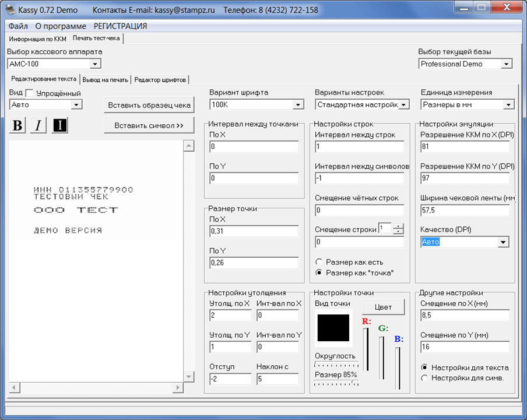Enable the Упрощённый checkbox
The image size is (527, 420).
click(x=30, y=93)
